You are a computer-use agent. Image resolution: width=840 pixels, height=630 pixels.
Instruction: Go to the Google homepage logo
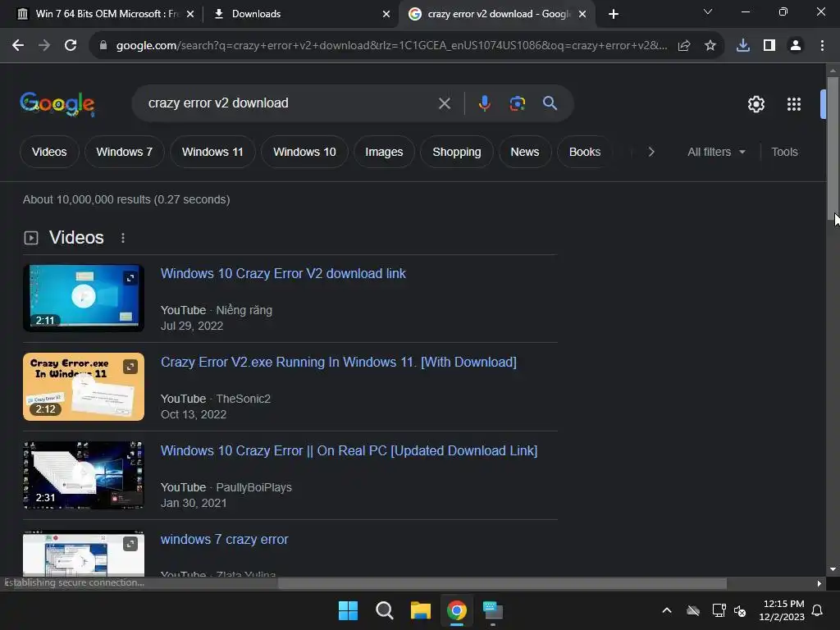tap(57, 104)
